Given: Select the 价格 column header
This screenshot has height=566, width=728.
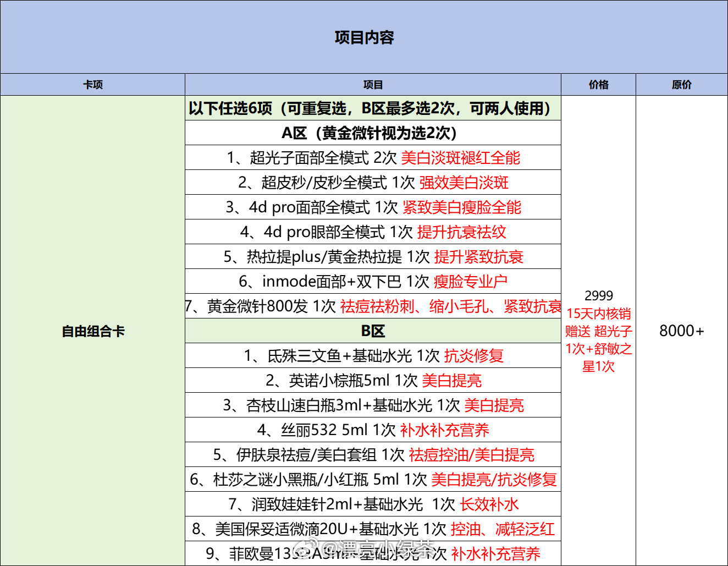Looking at the screenshot, I should coord(598,85).
